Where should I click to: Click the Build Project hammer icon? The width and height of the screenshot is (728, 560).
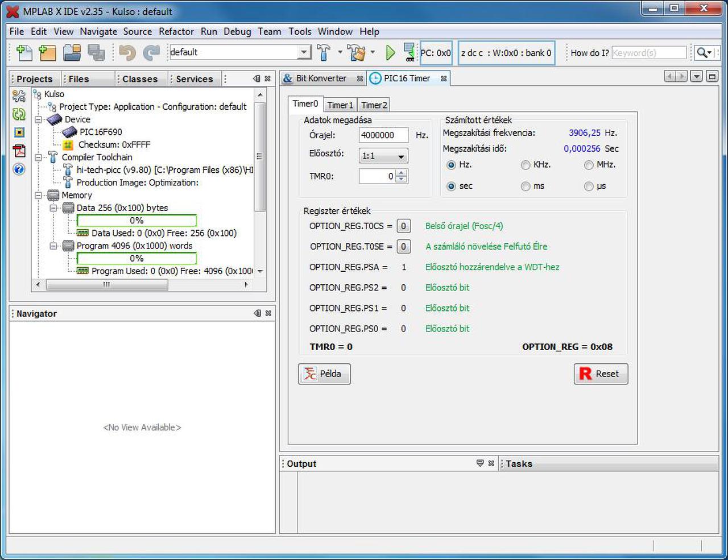(x=324, y=52)
